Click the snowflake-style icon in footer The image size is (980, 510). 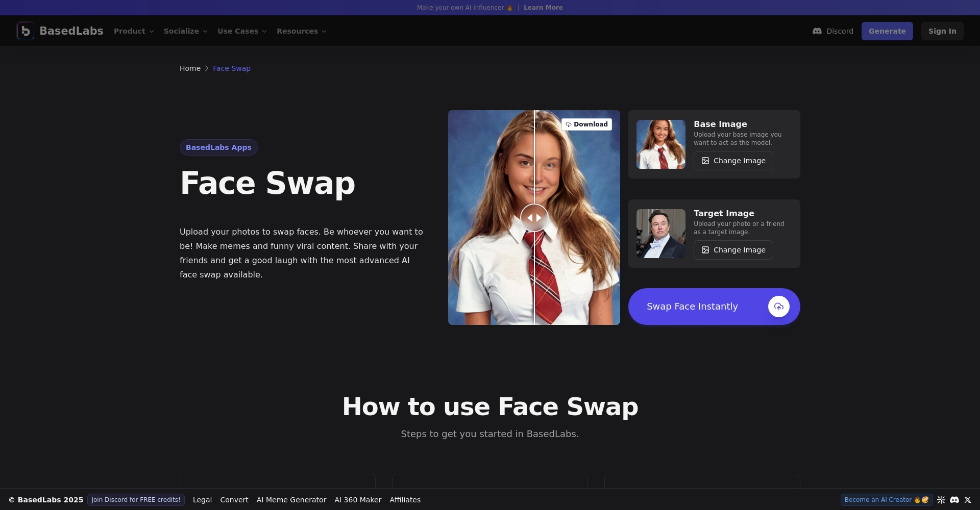941,500
